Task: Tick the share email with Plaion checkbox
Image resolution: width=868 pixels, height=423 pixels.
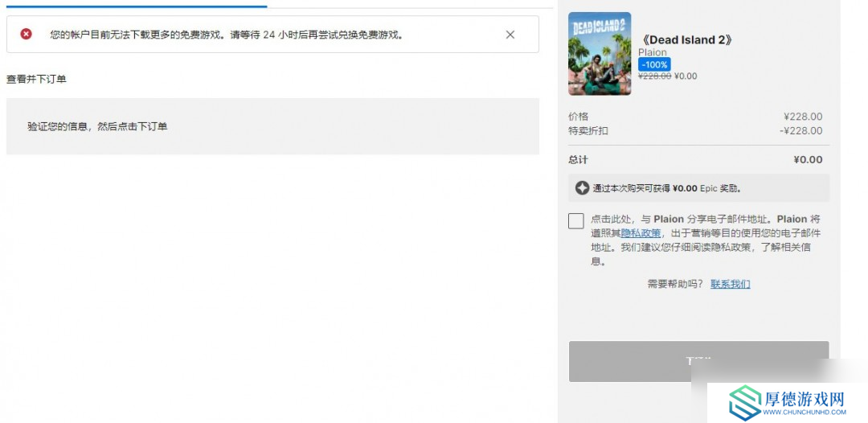Action: click(x=575, y=220)
